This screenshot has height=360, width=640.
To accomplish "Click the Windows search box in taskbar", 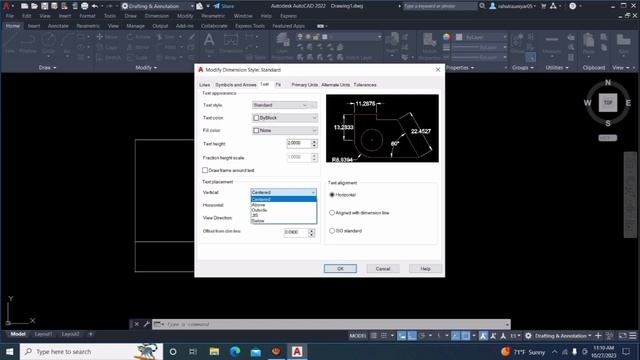I will coord(91,351).
